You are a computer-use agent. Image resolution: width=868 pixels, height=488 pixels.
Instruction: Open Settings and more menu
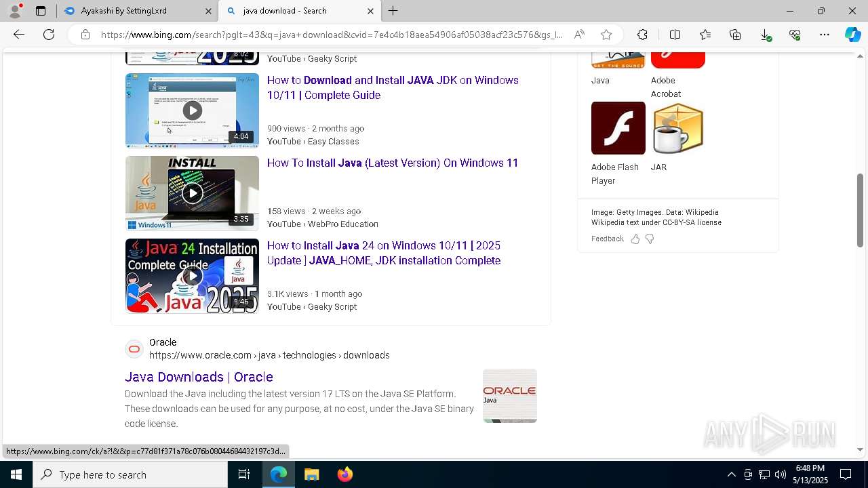[825, 35]
